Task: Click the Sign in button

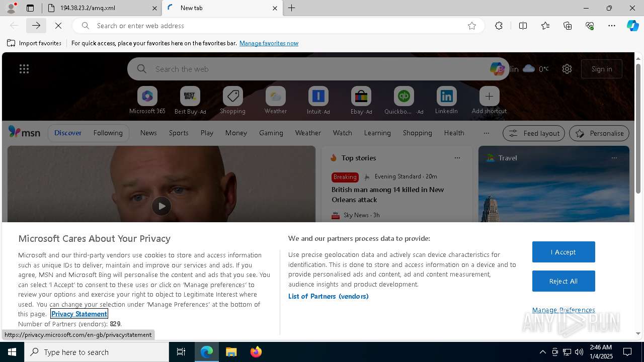Action: (602, 69)
